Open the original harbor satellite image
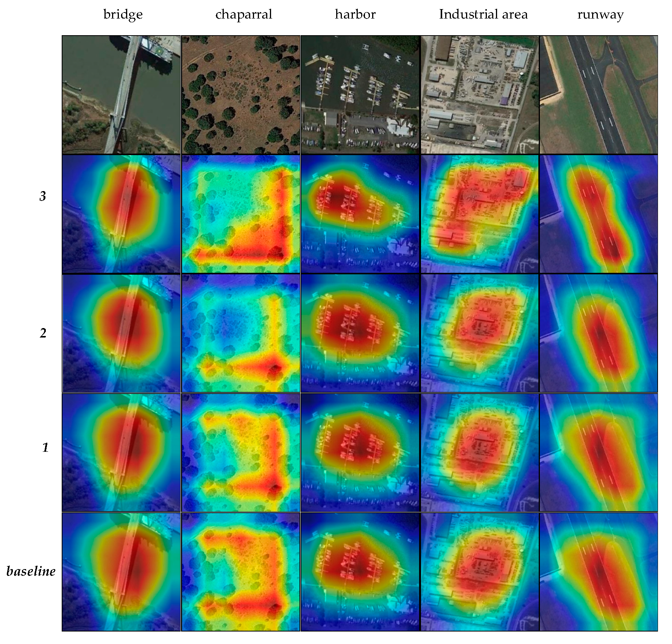The width and height of the screenshot is (672, 644). tap(360, 95)
